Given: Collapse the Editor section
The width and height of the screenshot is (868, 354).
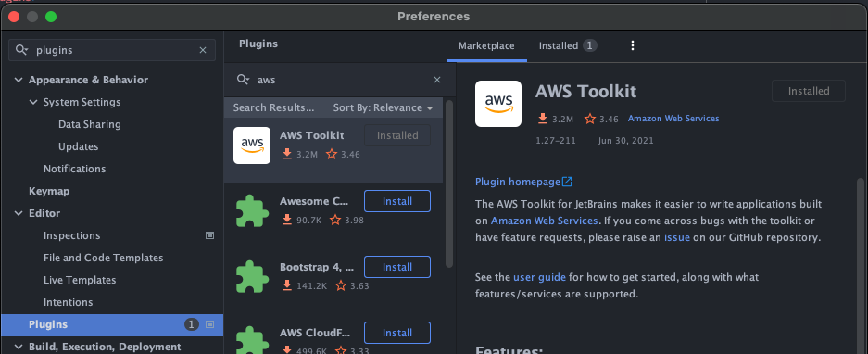Looking at the screenshot, I should pos(19,213).
